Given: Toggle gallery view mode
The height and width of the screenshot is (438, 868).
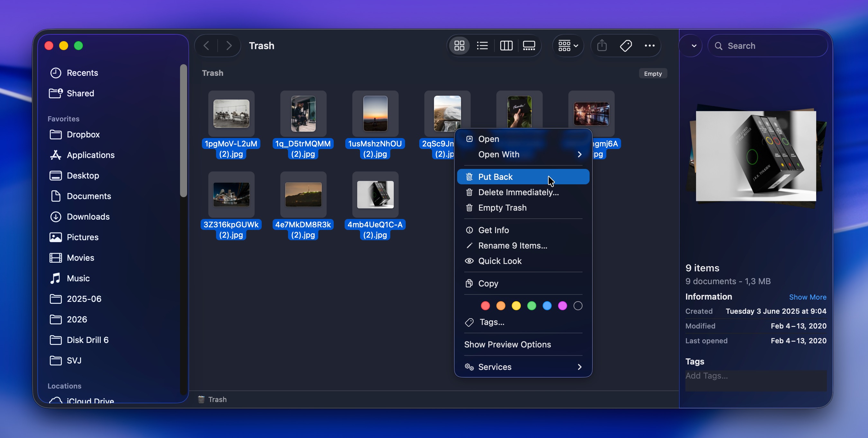Looking at the screenshot, I should [529, 46].
